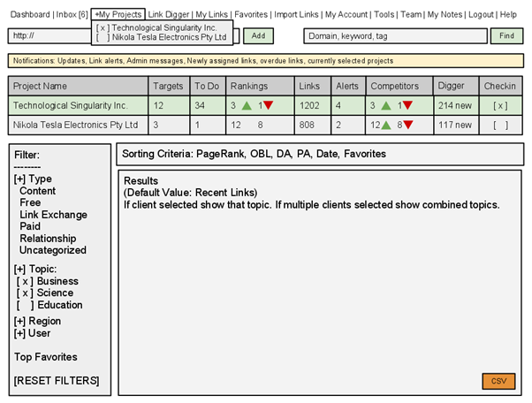
Task: Toggle Checkin box for Nikola Tesla row
Action: point(500,125)
